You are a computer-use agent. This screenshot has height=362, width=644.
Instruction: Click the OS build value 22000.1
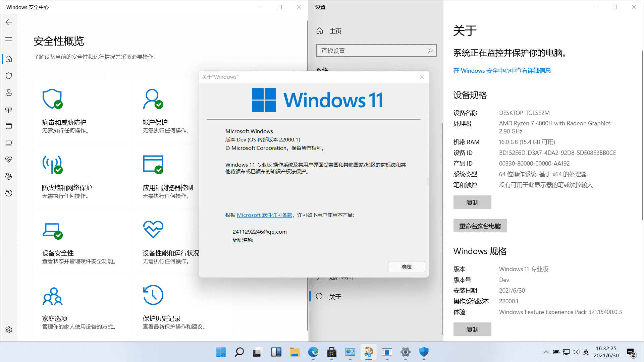click(508, 301)
